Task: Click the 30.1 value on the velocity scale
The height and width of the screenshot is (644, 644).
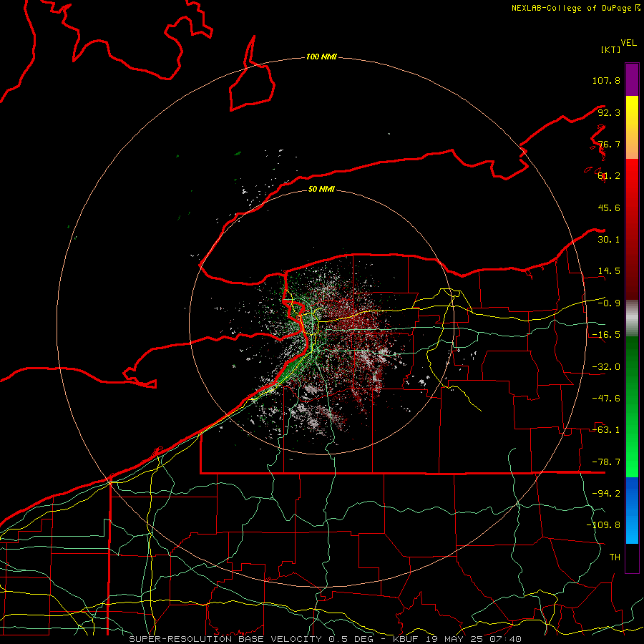Action: pos(609,240)
